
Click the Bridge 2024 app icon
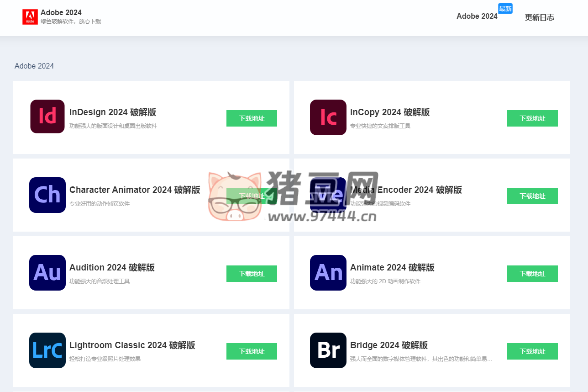tap(328, 350)
